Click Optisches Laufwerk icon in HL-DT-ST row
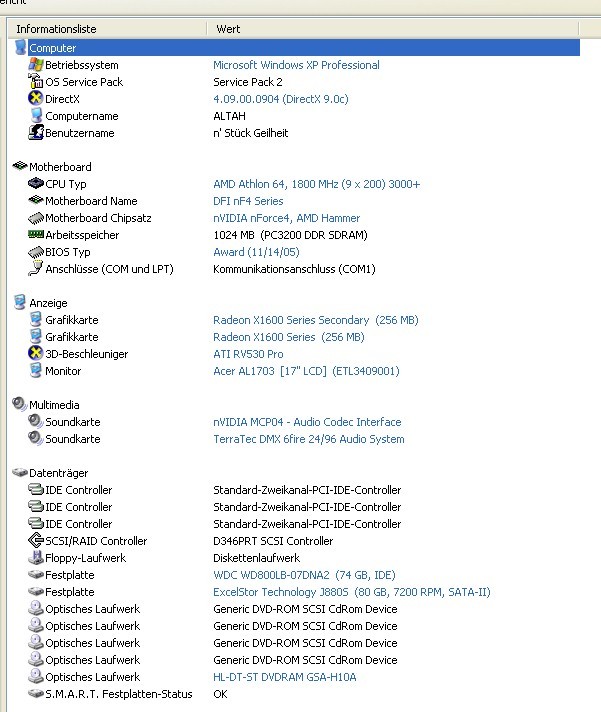The height and width of the screenshot is (712, 601). 36,676
